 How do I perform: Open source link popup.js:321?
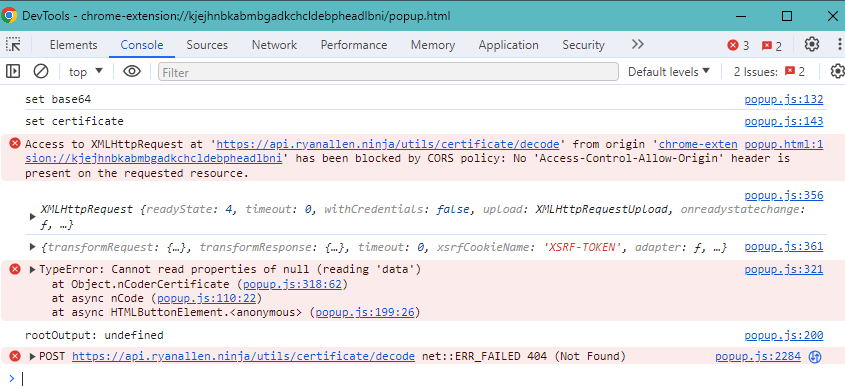click(784, 269)
